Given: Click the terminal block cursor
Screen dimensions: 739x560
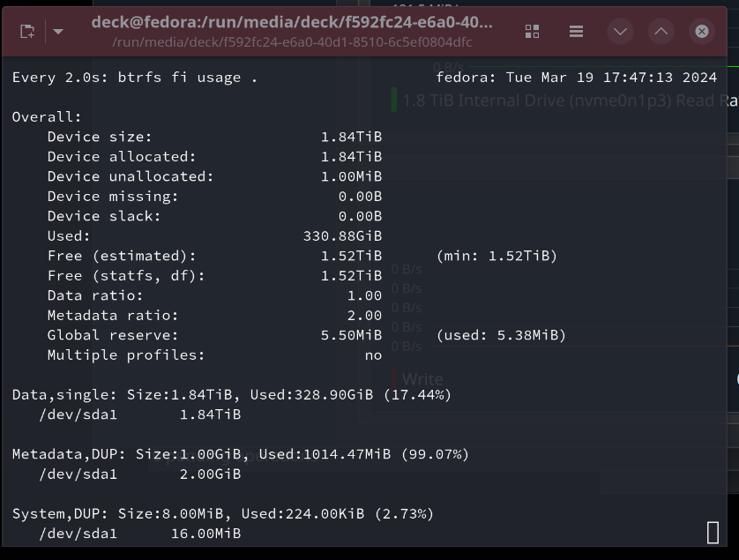Looking at the screenshot, I should point(713,533).
